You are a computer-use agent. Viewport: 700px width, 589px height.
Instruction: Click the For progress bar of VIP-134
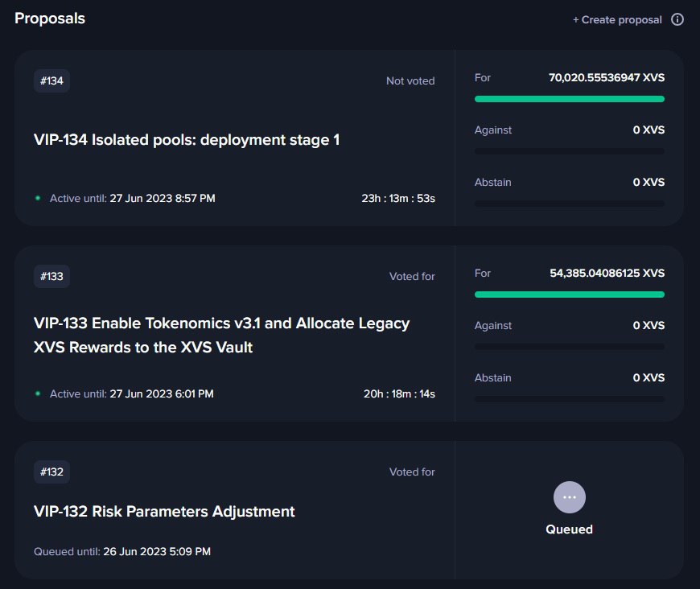click(569, 99)
